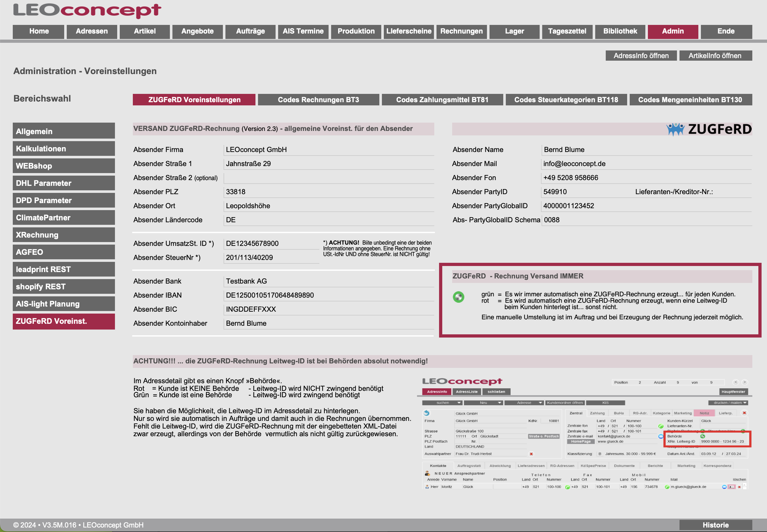Click the Adressdetail example screenshot
This screenshot has width=767, height=532.
tap(585, 433)
